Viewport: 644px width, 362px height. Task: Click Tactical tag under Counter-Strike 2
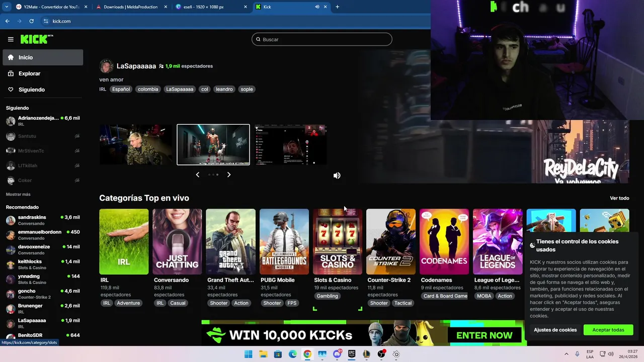click(x=403, y=303)
